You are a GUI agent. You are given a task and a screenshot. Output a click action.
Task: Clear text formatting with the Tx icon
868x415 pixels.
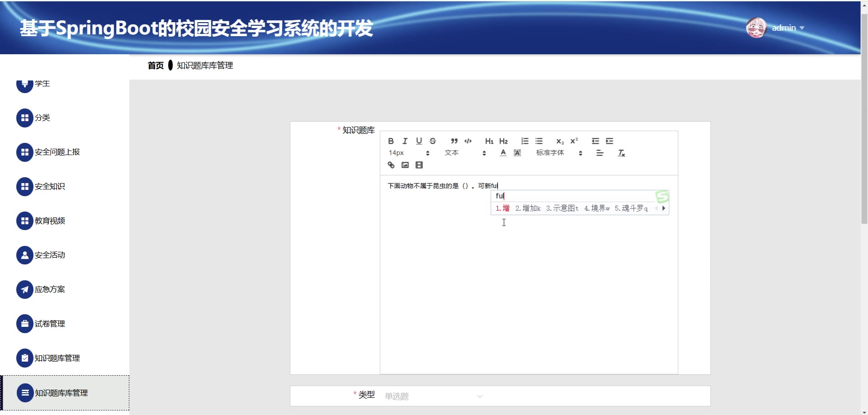pyautogui.click(x=622, y=153)
